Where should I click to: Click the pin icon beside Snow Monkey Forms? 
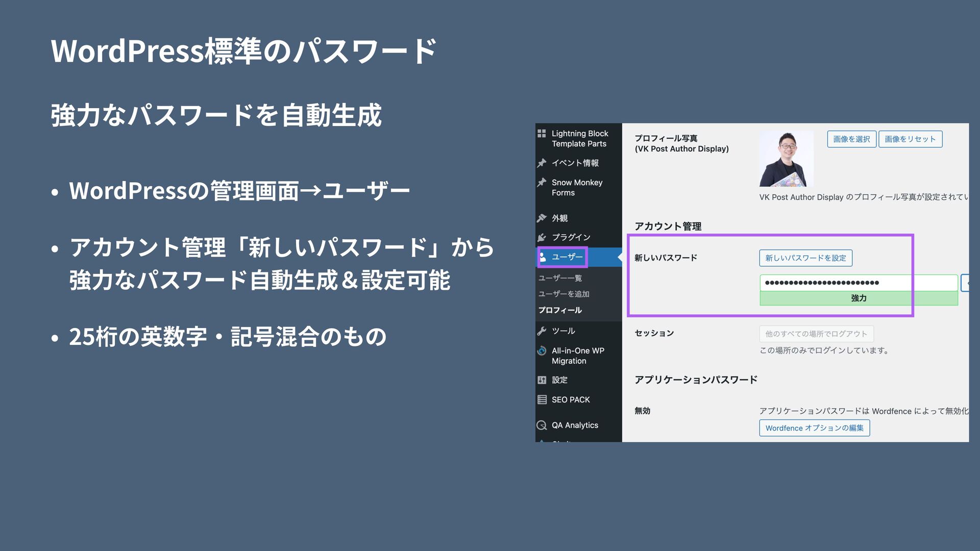click(542, 183)
